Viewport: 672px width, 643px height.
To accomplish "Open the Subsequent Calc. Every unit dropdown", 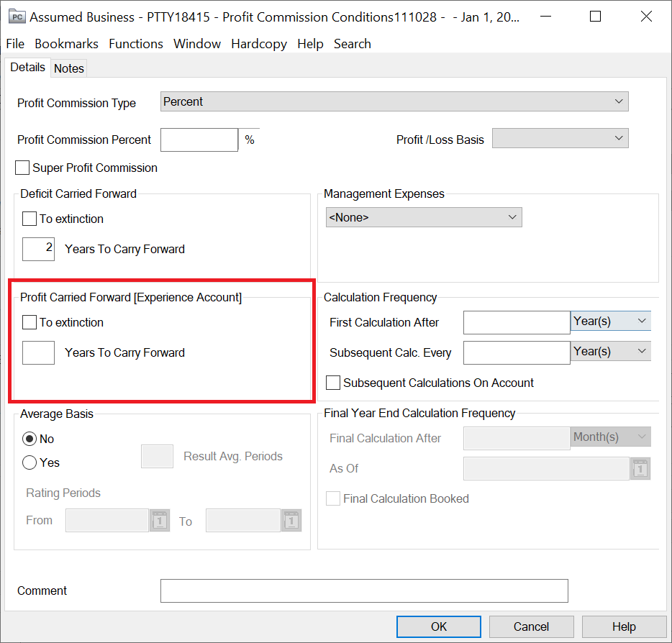I will [x=611, y=352].
